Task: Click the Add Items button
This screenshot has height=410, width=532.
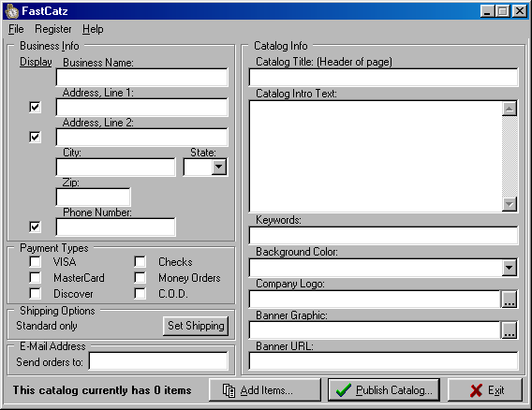Action: pos(265,390)
